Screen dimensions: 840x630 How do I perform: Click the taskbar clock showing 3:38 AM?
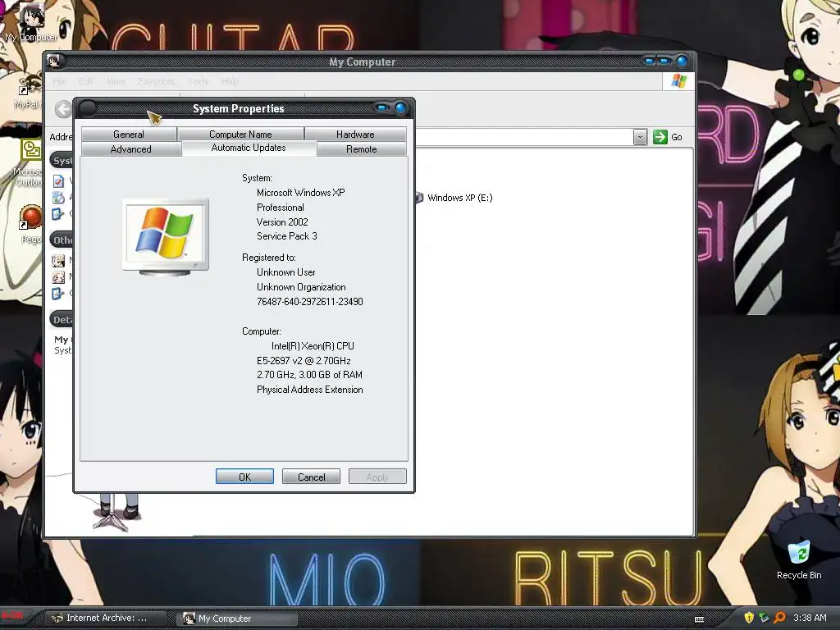[x=810, y=618]
